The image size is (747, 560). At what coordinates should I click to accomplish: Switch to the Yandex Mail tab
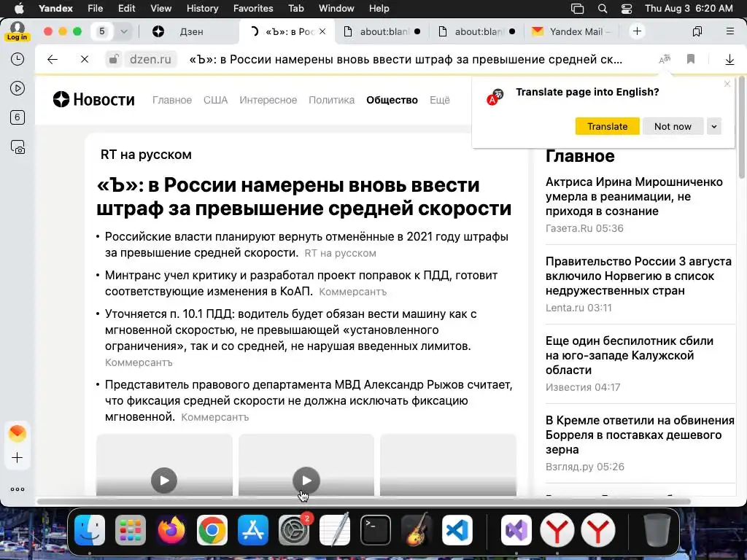pyautogui.click(x=572, y=31)
